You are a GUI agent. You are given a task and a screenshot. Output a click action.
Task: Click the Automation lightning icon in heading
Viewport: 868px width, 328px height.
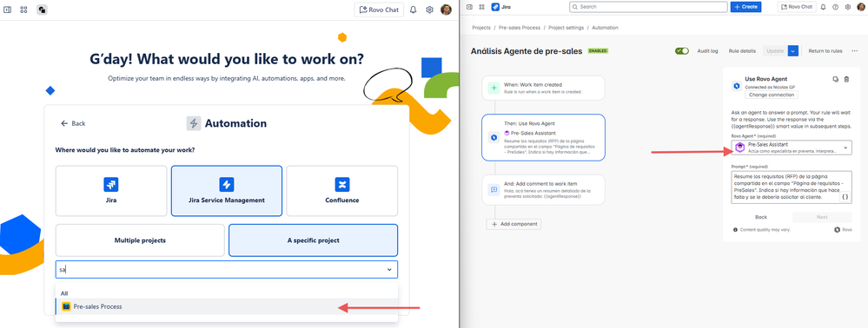coord(193,123)
